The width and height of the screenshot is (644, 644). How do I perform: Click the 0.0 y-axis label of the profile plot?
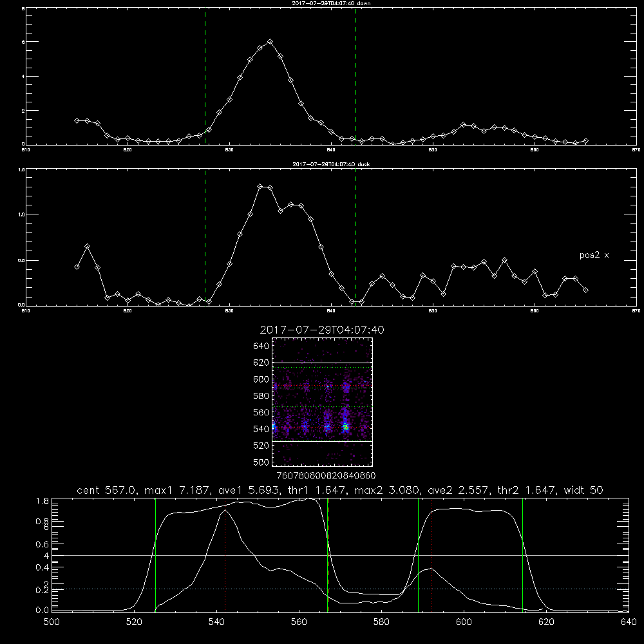point(43,611)
